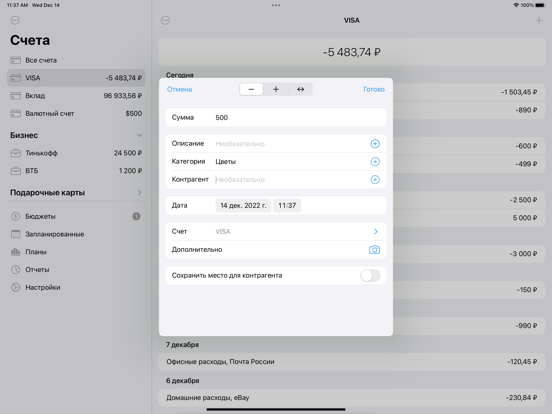
Task: Attach a photo with the camera icon
Action: pos(374,250)
